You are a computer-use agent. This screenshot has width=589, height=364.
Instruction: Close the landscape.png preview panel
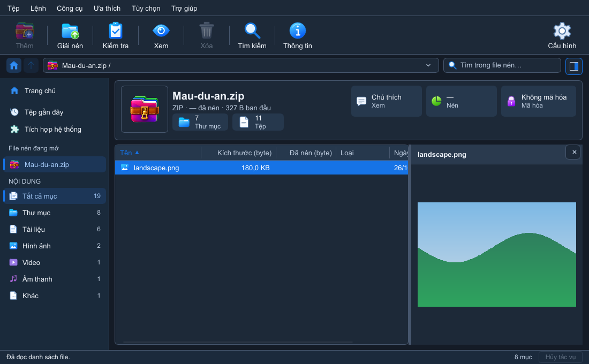[x=574, y=152]
